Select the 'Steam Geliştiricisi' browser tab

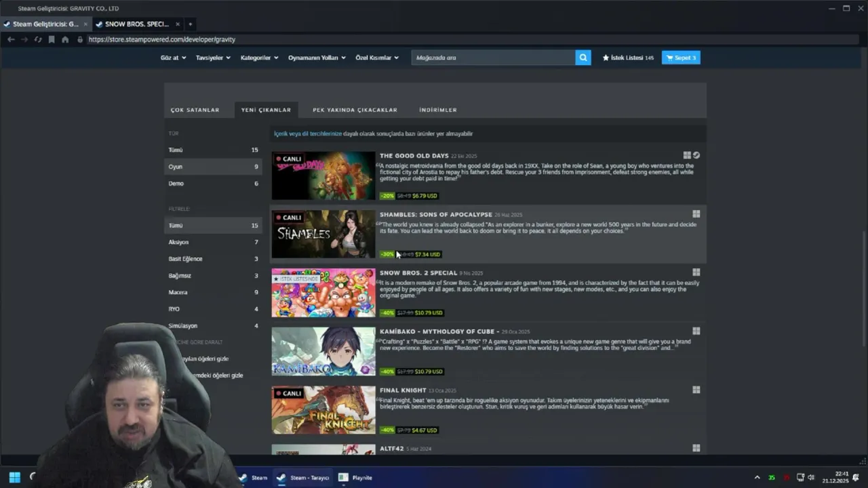(45, 24)
